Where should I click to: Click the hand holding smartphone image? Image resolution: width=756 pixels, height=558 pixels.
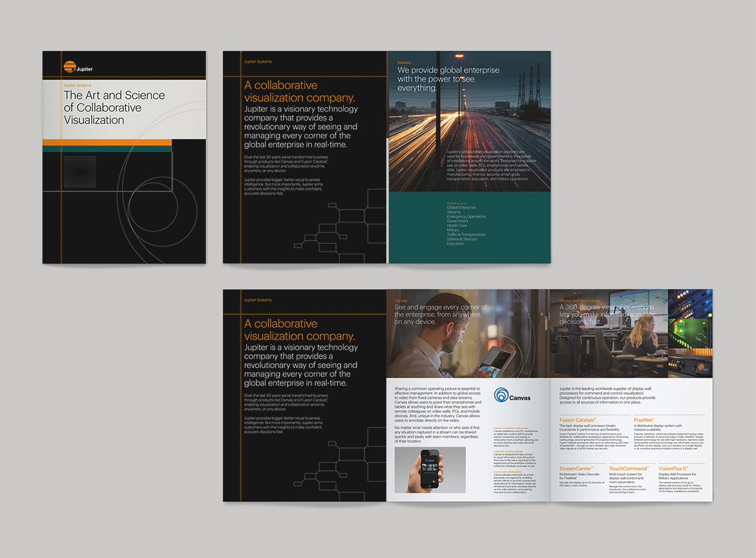click(430, 470)
